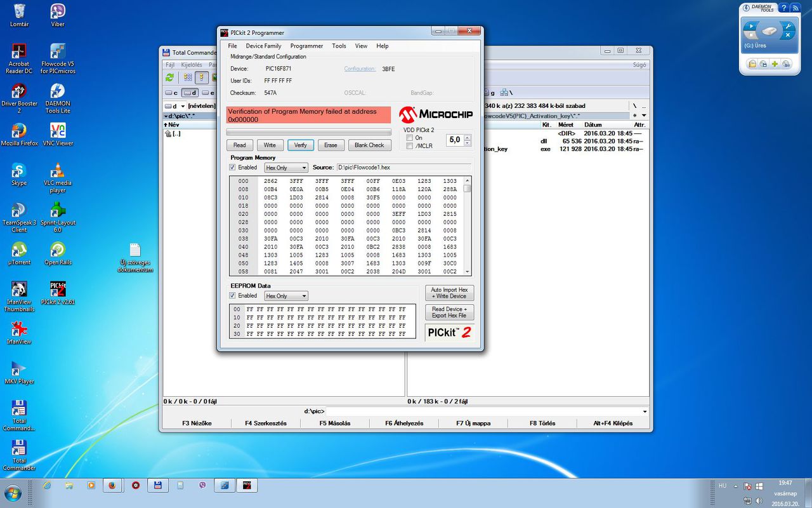Image resolution: width=812 pixels, height=508 pixels.
Task: Select the Open Rails desktop icon
Action: click(58, 253)
